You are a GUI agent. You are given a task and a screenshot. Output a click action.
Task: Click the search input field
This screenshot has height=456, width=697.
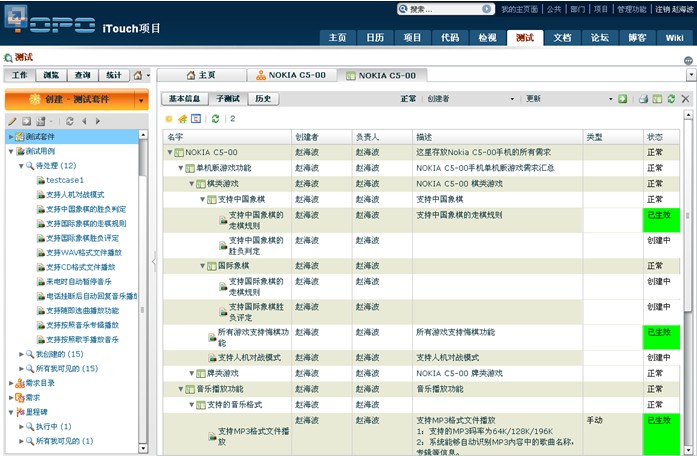coord(445,9)
